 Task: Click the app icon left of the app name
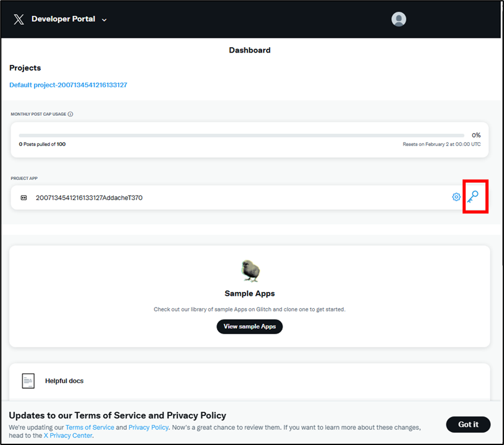pos(24,197)
